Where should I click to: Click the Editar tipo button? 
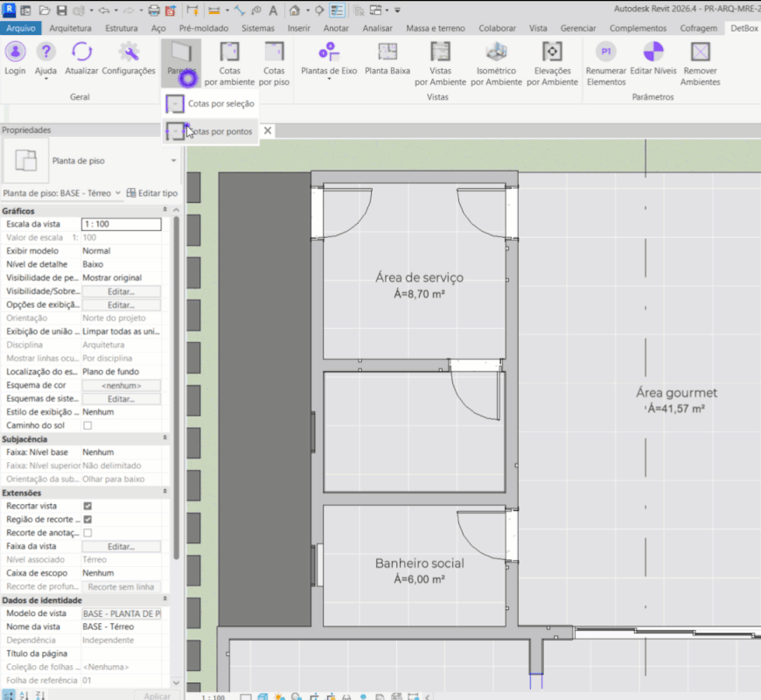click(152, 192)
